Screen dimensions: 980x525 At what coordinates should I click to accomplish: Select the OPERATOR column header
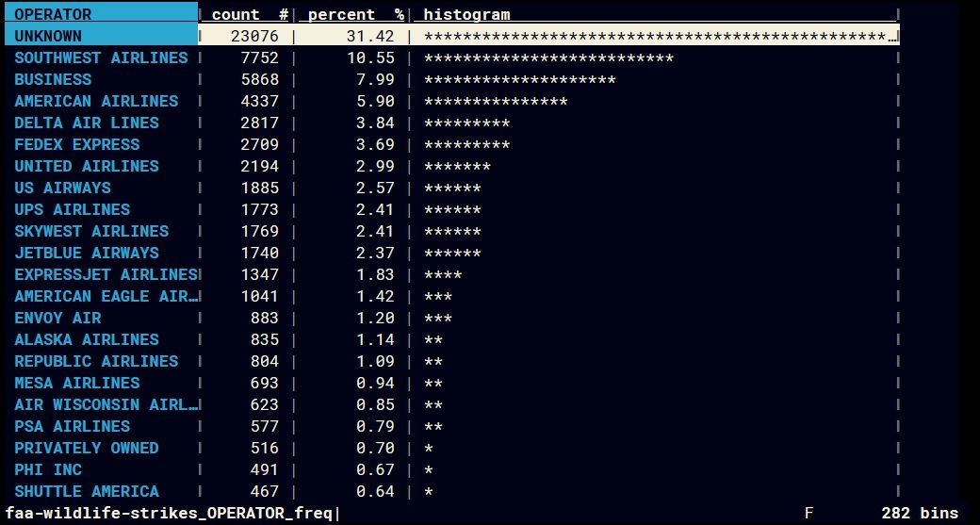click(101, 14)
